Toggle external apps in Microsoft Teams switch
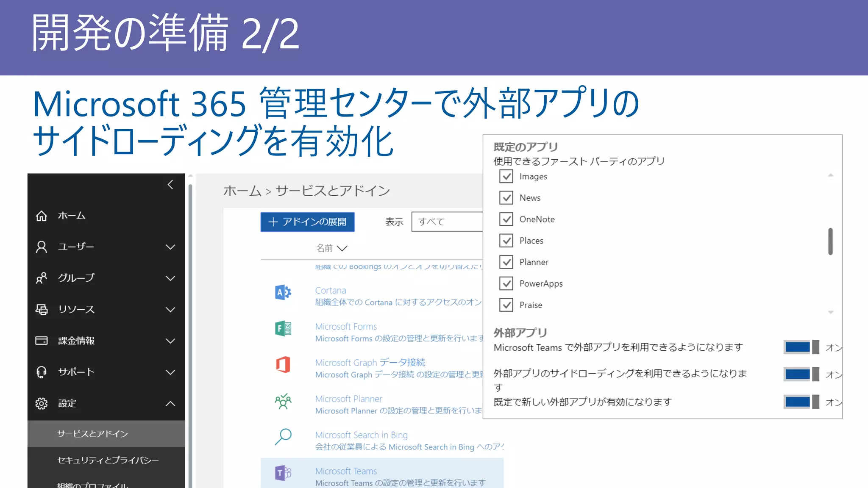This screenshot has width=868, height=488. point(801,347)
